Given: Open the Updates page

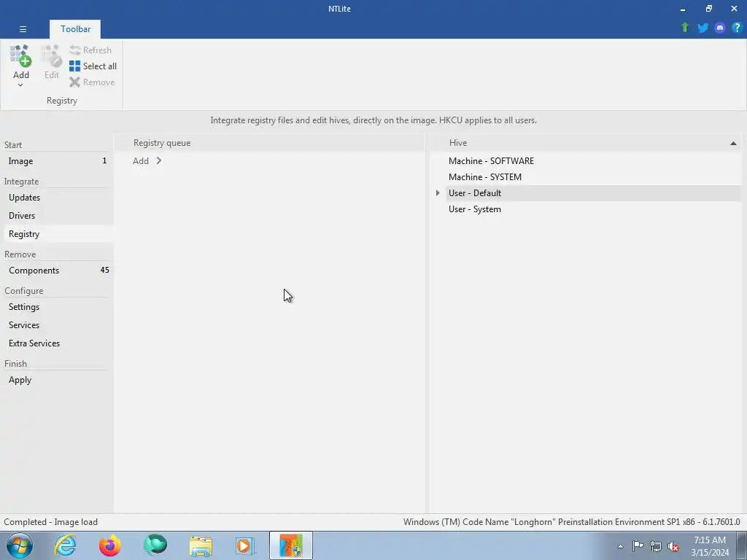Looking at the screenshot, I should (57, 198).
